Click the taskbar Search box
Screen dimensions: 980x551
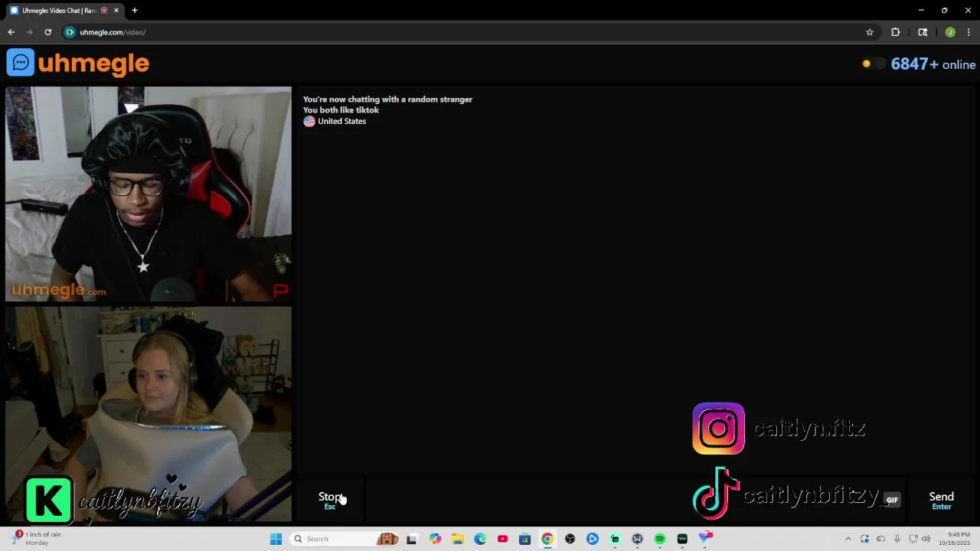coord(345,539)
